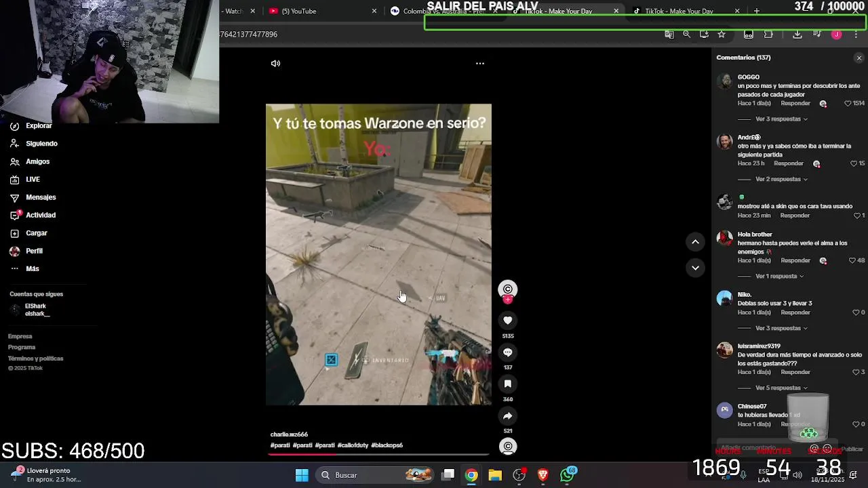Expand Ver 1 respuesta under Hola brother

tap(779, 276)
